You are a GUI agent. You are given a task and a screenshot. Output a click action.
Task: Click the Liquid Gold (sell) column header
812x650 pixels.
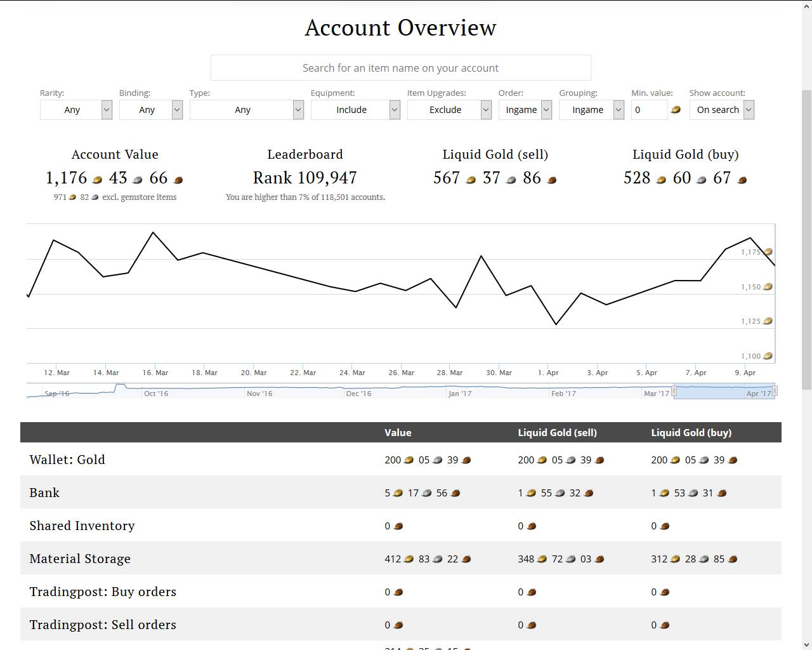[x=557, y=432]
